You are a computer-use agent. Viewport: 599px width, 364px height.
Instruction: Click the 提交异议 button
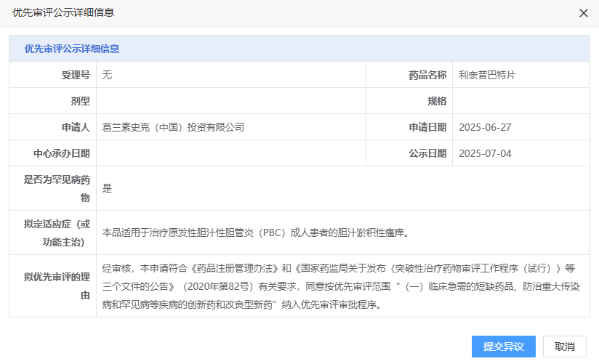(503, 347)
